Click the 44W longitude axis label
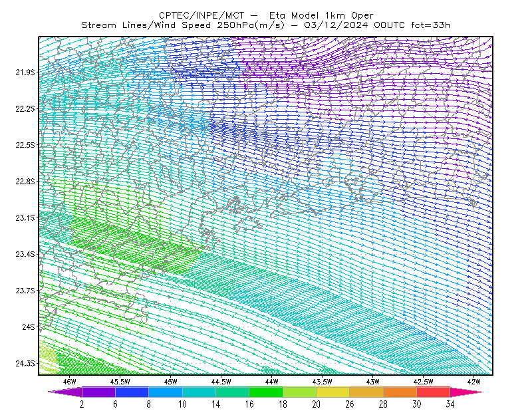 (272, 382)
